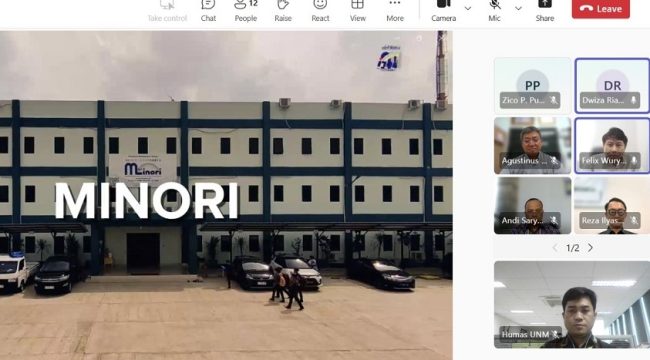The width and height of the screenshot is (650, 360).
Task: Click muted mic icon on Zico tile
Action: [x=553, y=100]
